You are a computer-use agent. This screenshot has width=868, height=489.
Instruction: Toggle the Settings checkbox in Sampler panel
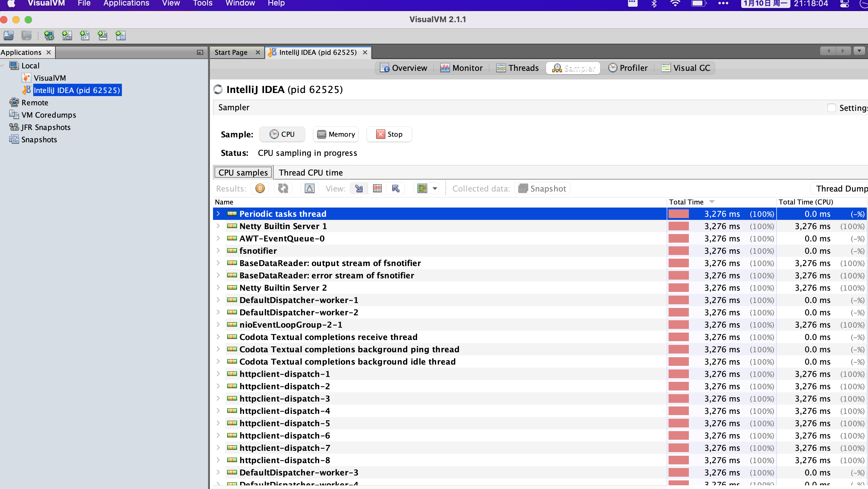pos(831,108)
